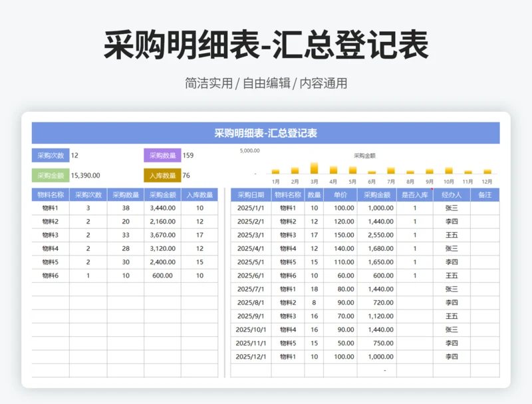532x404 pixels.
Task: Select the date cell 2025/12/1
Action: point(251,357)
